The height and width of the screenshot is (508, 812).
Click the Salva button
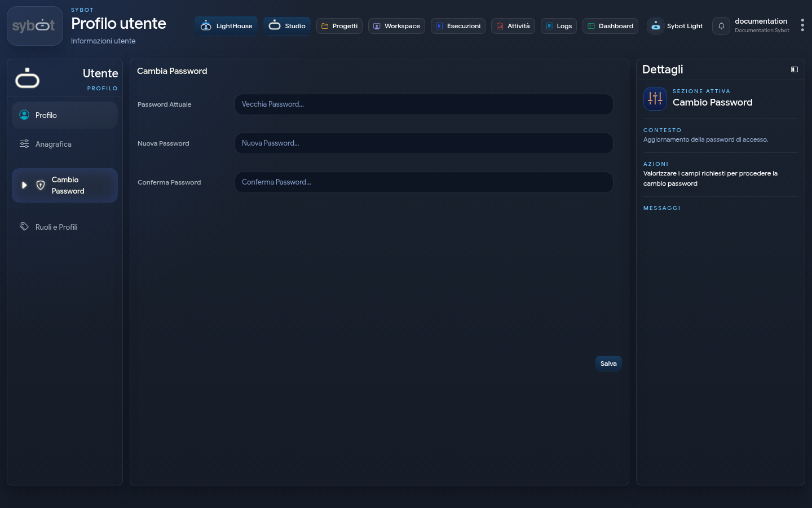608,364
